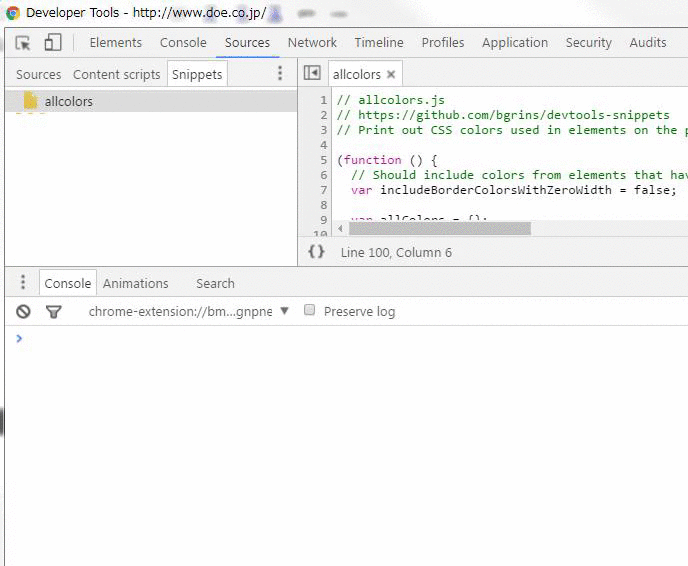This screenshot has height=566, width=688.
Task: Click the pretty print braces icon
Action: tap(316, 252)
